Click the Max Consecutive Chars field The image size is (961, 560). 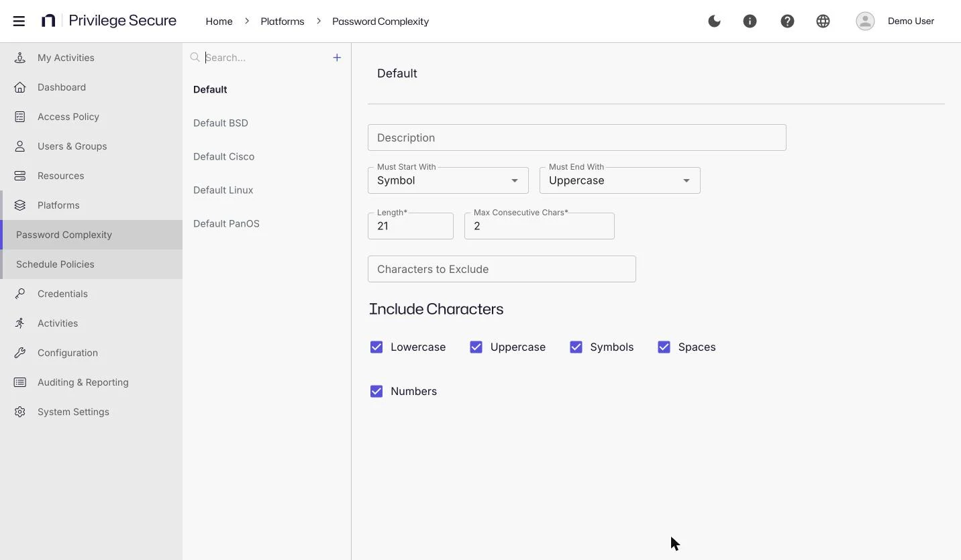(x=540, y=226)
